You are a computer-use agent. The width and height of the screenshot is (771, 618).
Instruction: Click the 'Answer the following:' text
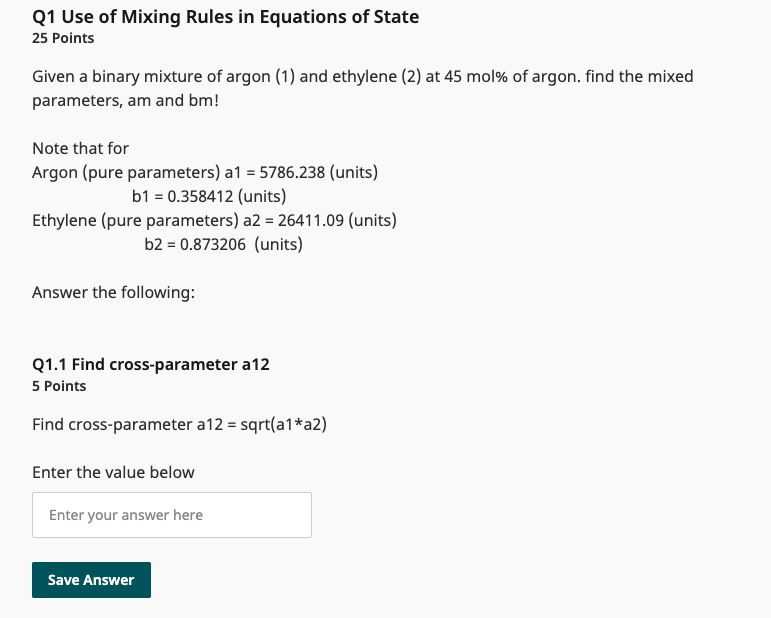click(x=113, y=292)
